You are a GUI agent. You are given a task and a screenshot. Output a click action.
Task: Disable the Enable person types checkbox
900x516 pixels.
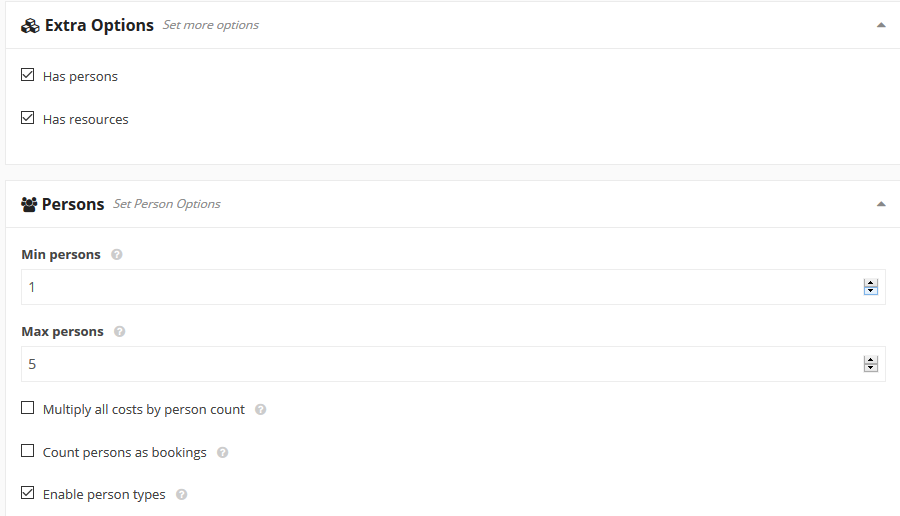coord(28,492)
